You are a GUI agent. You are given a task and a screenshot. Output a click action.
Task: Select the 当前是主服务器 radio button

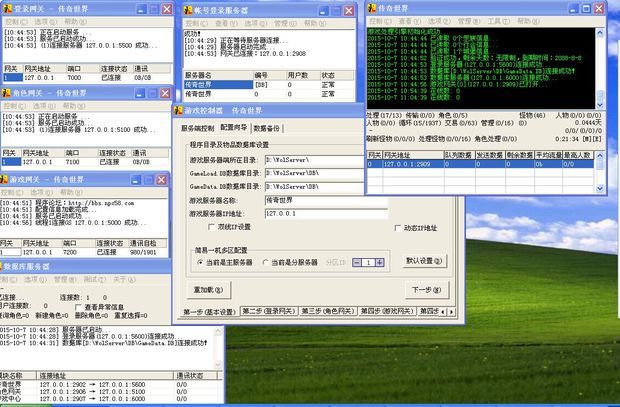tap(200, 262)
